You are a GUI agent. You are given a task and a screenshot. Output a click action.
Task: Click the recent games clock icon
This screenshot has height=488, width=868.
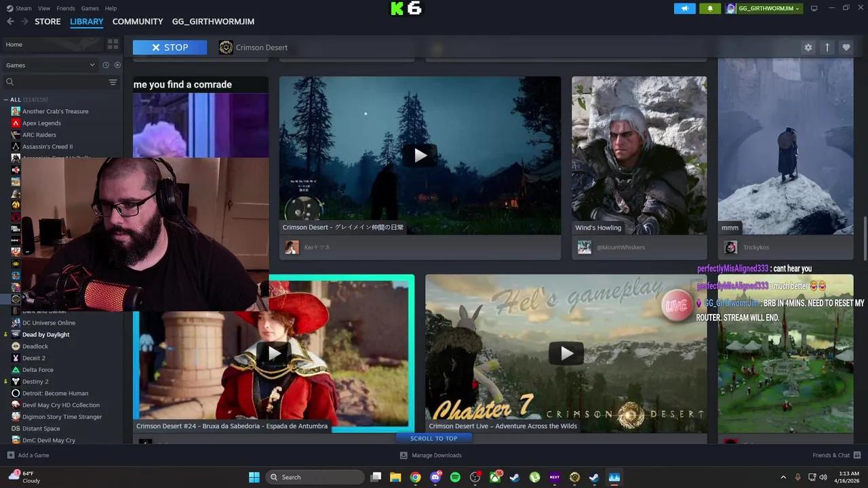coord(106,64)
